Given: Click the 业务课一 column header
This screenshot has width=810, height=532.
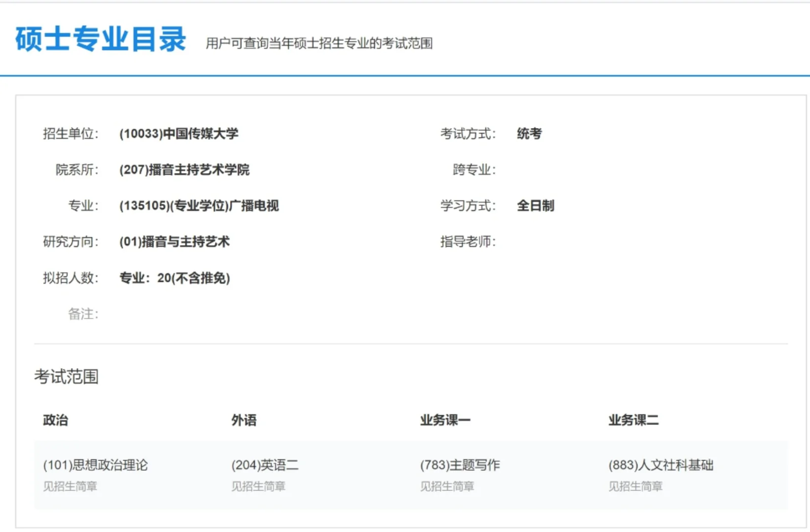Looking at the screenshot, I should [x=445, y=420].
